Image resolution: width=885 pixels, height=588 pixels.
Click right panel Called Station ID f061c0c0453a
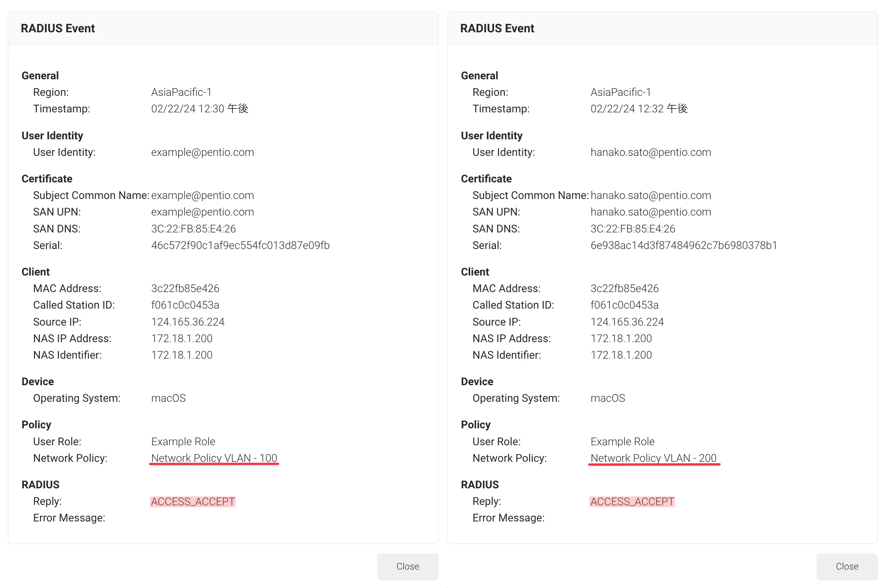coord(625,305)
